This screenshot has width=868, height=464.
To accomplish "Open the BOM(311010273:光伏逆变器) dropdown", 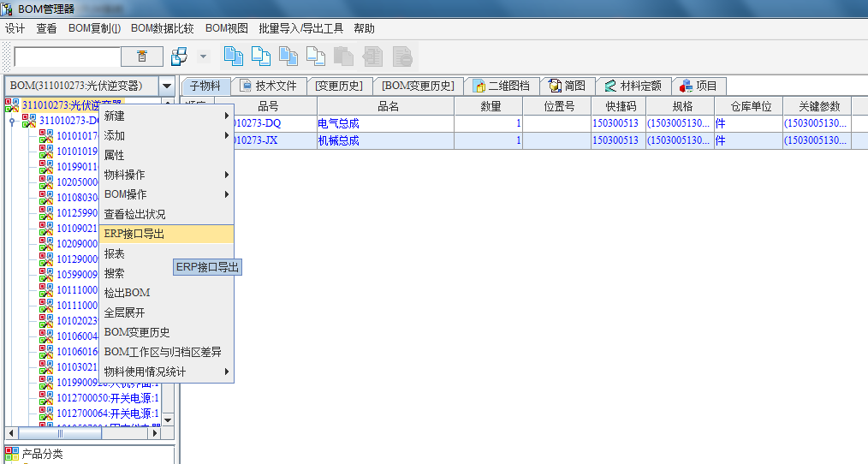I will [167, 86].
